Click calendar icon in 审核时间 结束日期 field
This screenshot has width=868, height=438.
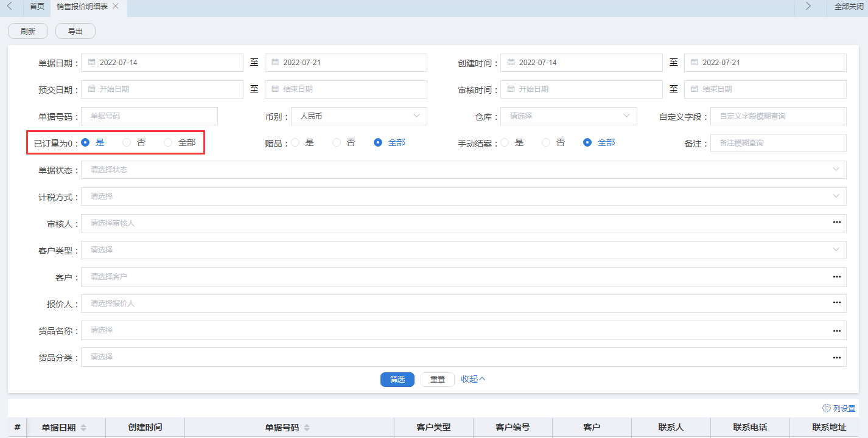point(695,89)
